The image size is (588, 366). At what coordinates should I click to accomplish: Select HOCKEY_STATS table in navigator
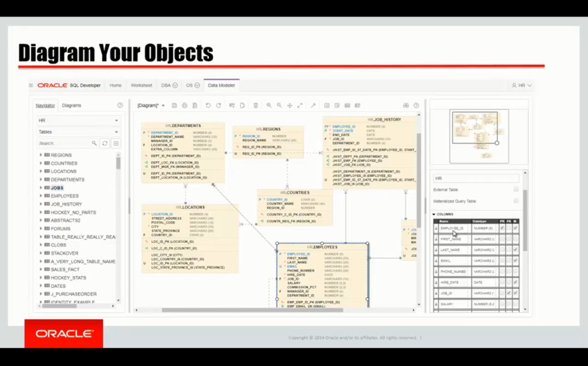[68, 277]
